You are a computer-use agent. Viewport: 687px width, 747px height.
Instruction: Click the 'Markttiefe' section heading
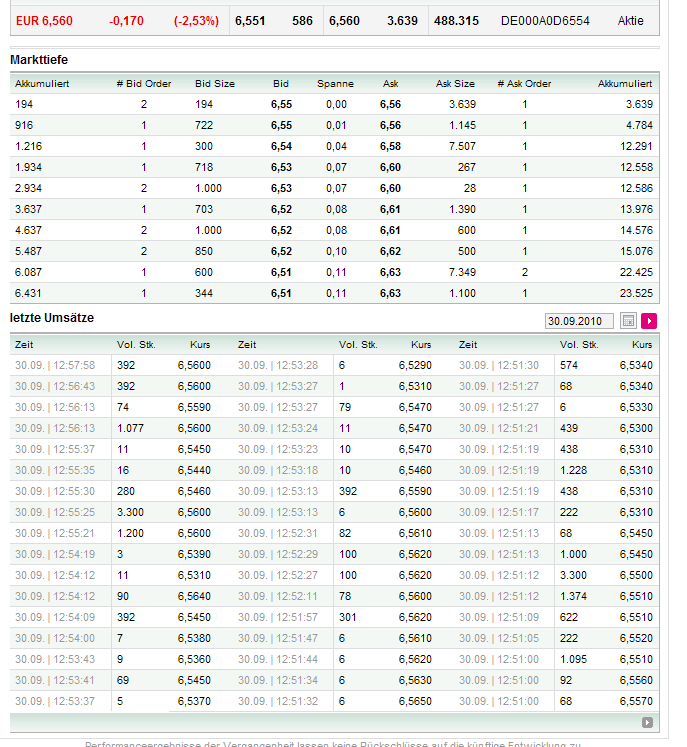39,61
